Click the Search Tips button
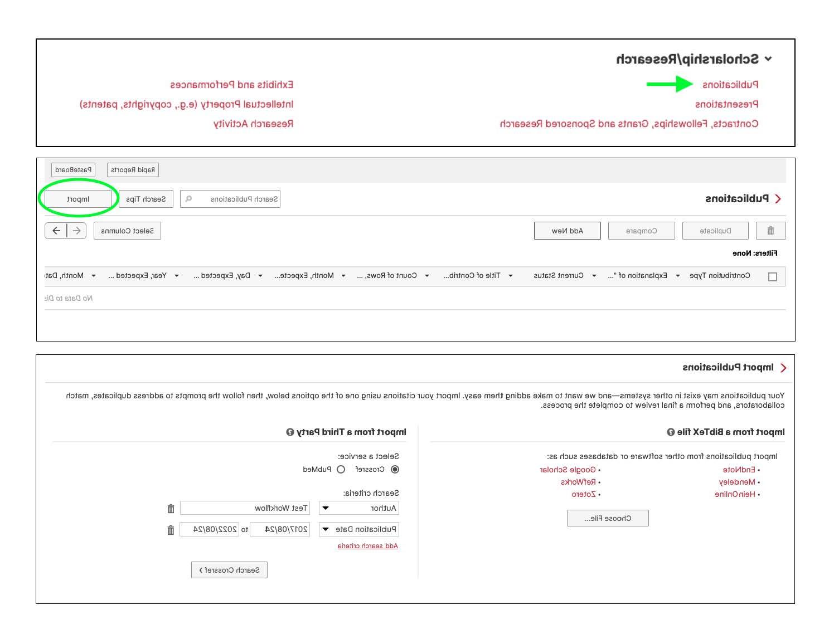This screenshot has width=834, height=644. point(146,199)
